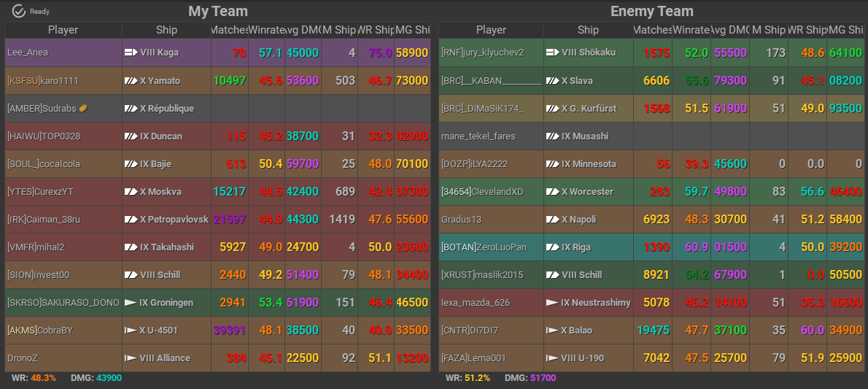Screen dimensions: 868x389
Task: Click the carrier icon next to VIII Shōkaku
Action: [552, 53]
